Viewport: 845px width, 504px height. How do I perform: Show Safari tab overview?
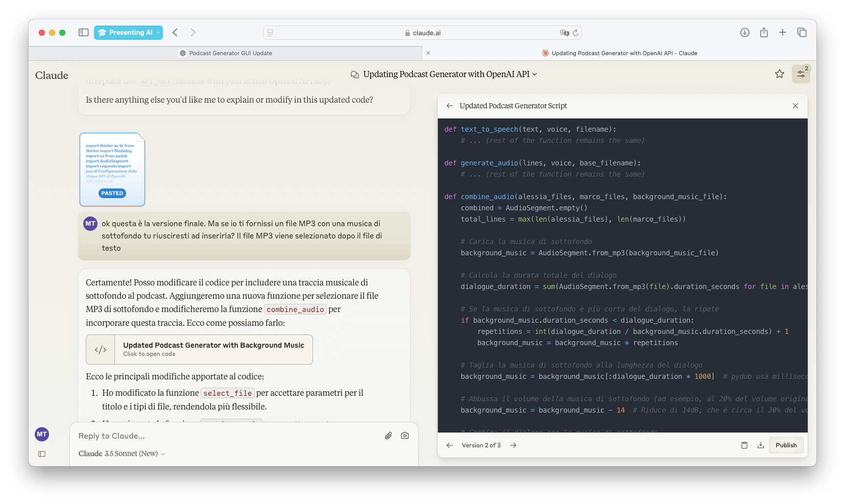click(x=802, y=33)
